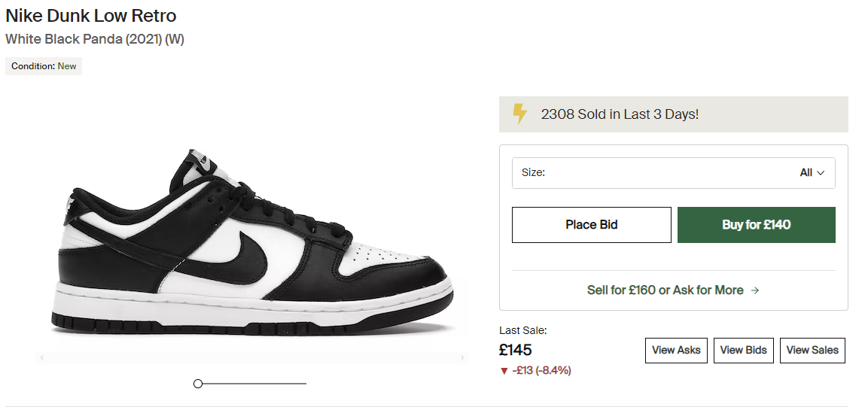The height and width of the screenshot is (407, 868).
Task: Follow the Sell for £160 or Ask link
Action: coord(665,290)
